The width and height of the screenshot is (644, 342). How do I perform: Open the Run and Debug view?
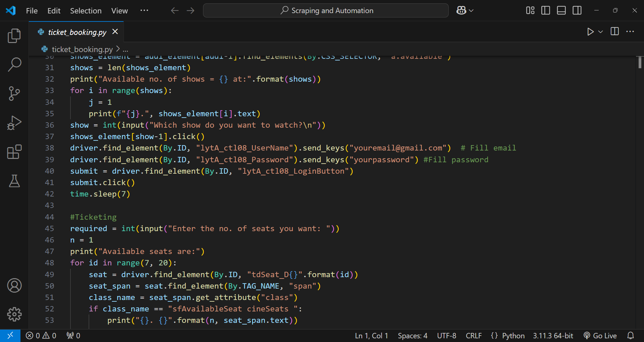(14, 123)
